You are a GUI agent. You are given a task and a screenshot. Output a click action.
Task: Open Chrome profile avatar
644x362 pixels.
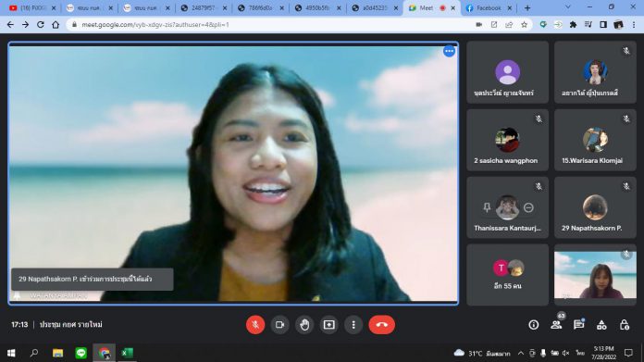[x=618, y=25]
